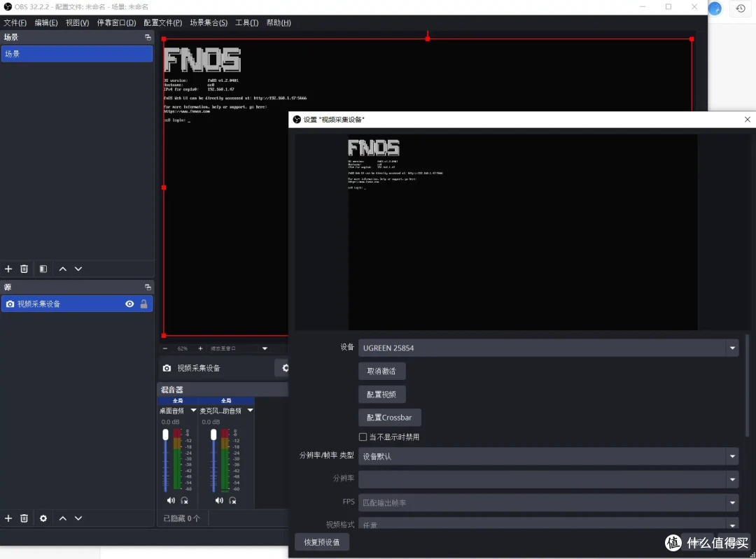Click microphone audio volume slider handle
This screenshot has height=559, width=756.
[213, 434]
